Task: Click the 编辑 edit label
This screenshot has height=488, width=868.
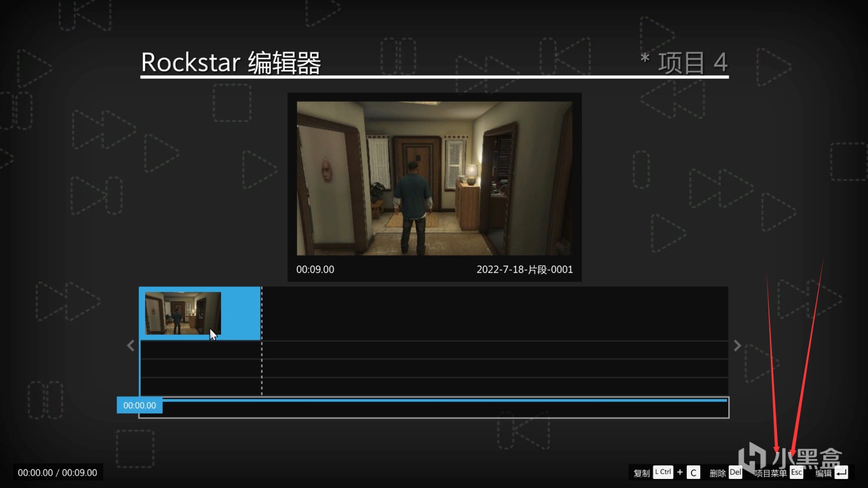Action: click(823, 473)
